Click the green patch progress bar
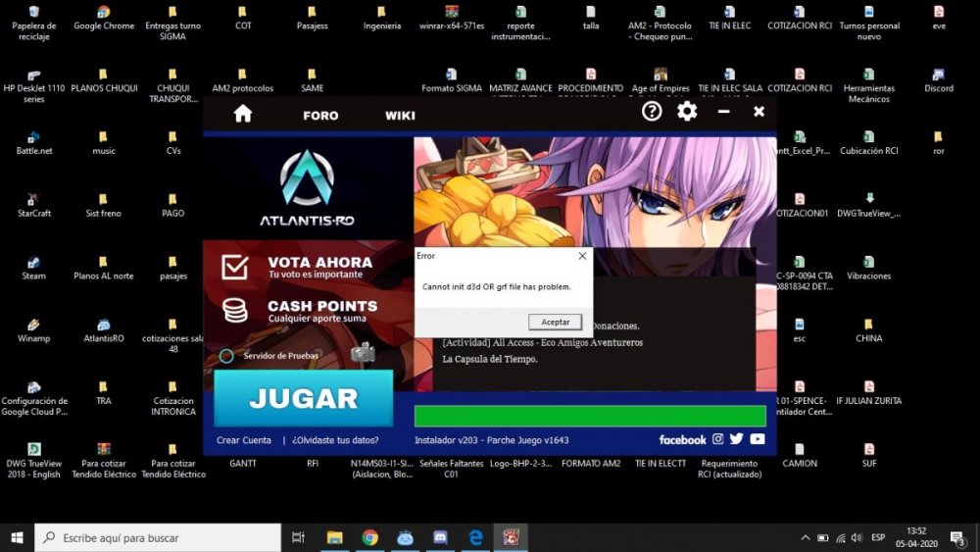980x552 pixels. [590, 416]
